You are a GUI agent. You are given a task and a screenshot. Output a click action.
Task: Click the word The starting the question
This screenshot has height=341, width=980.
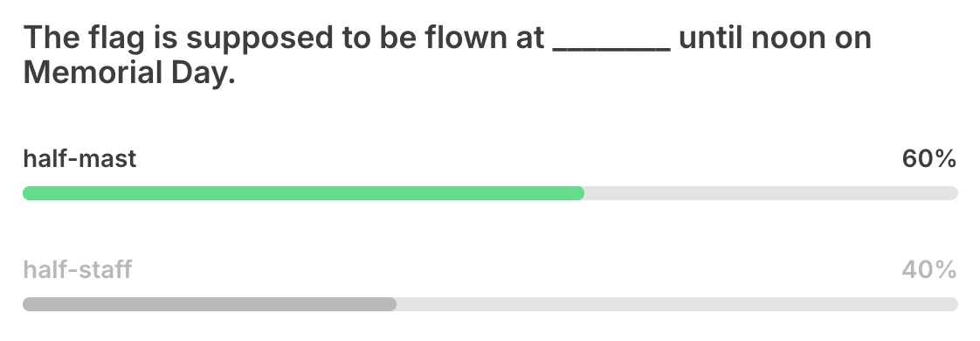tap(52, 38)
